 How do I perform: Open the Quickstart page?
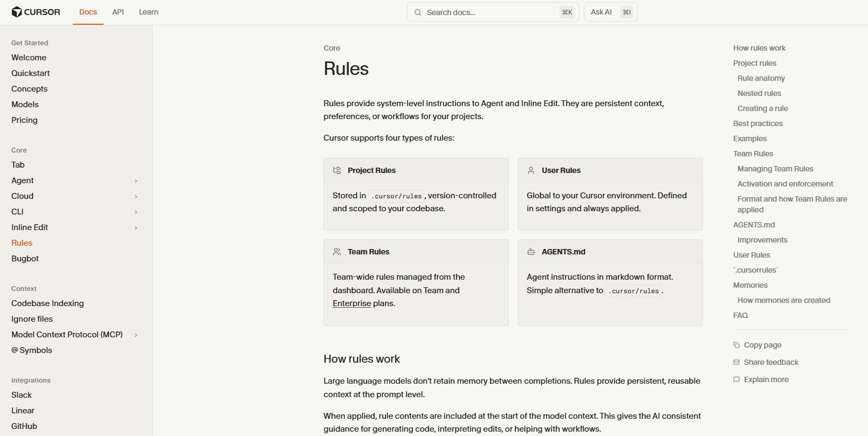[x=30, y=73]
